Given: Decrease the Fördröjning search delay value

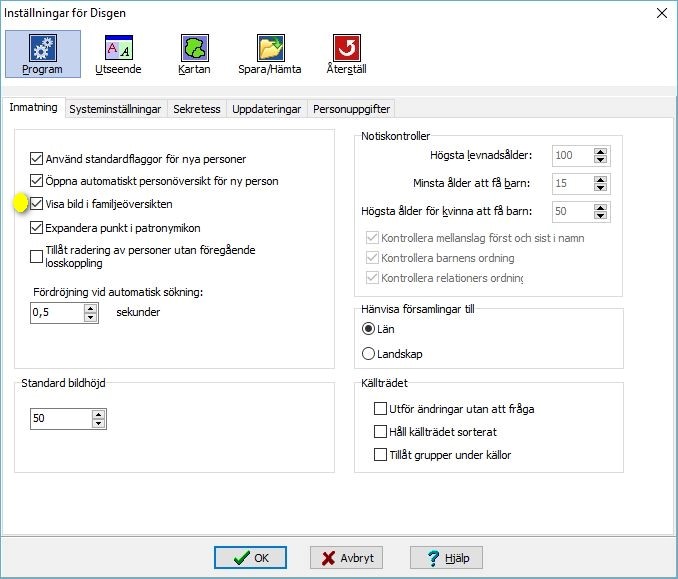Looking at the screenshot, I should pos(90,317).
